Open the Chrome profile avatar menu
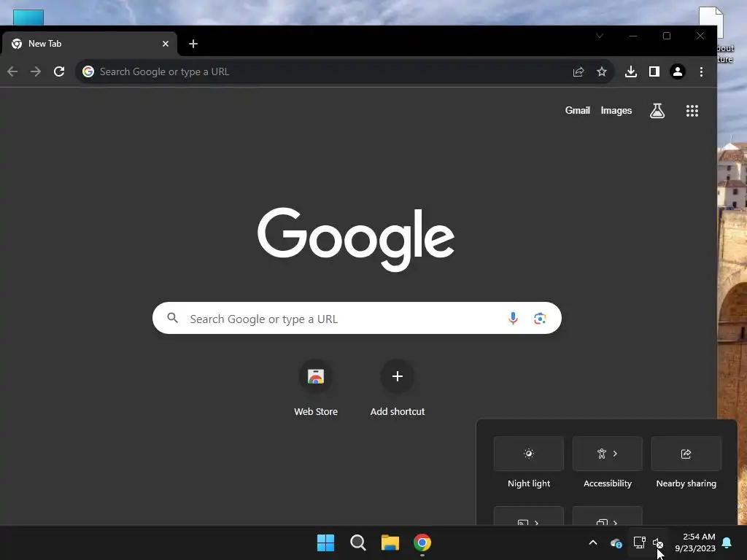Image resolution: width=747 pixels, height=560 pixels. coord(678,71)
